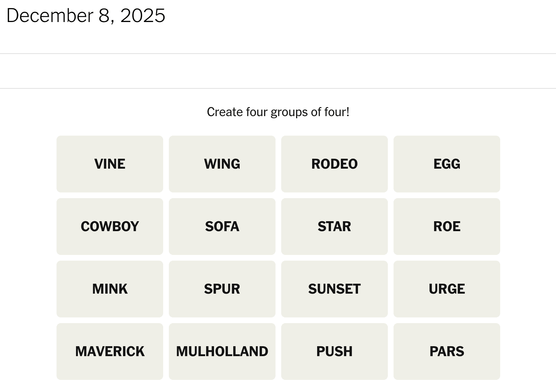Choose the MAVERICK tile
The height and width of the screenshot is (392, 556).
pyautogui.click(x=109, y=352)
